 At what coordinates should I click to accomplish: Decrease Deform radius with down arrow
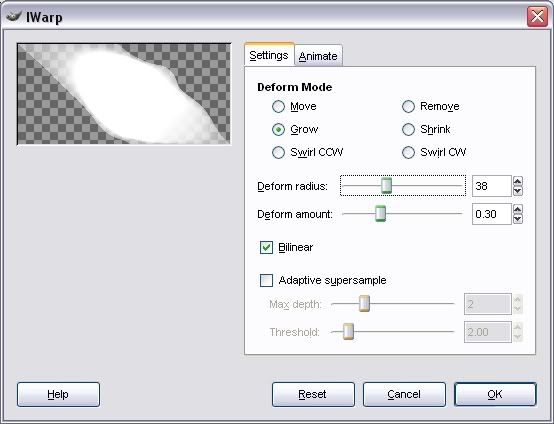[518, 191]
